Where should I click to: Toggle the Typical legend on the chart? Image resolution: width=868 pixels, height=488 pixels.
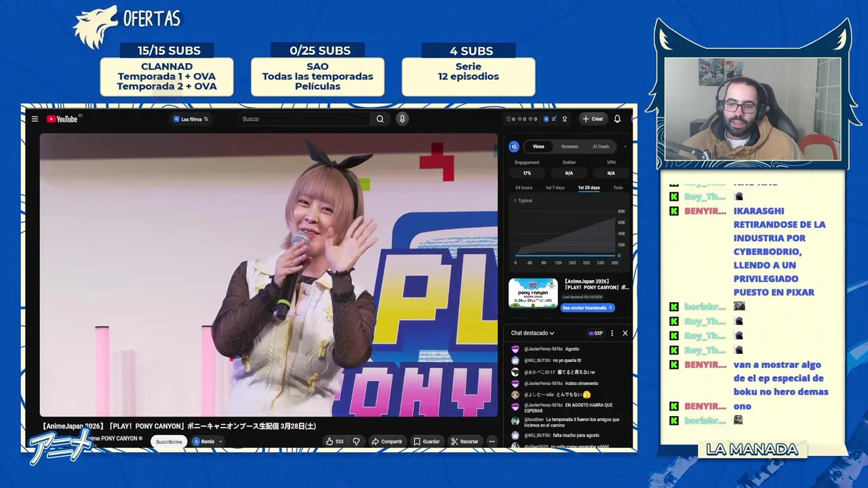coord(524,201)
